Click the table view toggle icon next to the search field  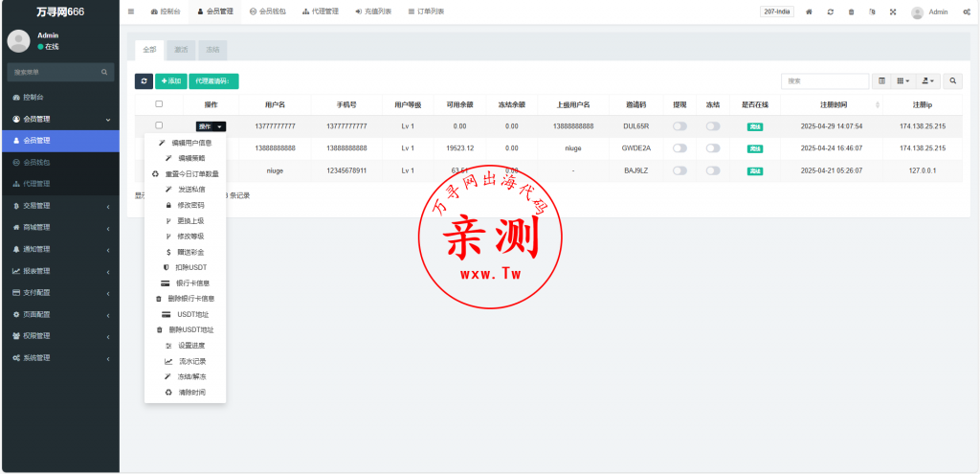point(881,81)
